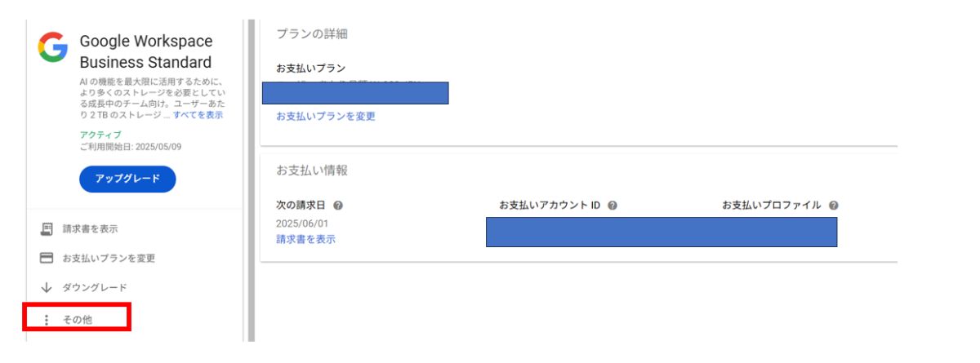The width and height of the screenshot is (980, 363).
Task: Open help icon beside お支払いアカウント ID
Action: pos(612,206)
